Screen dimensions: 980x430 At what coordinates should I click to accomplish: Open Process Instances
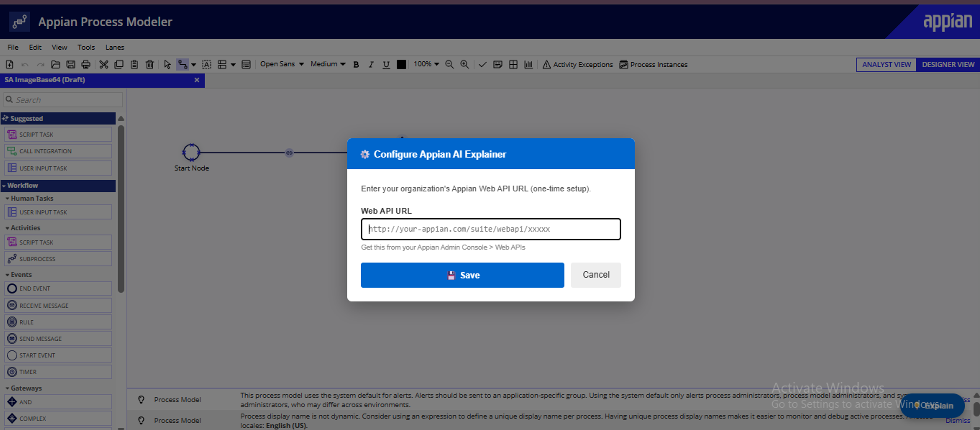653,64
